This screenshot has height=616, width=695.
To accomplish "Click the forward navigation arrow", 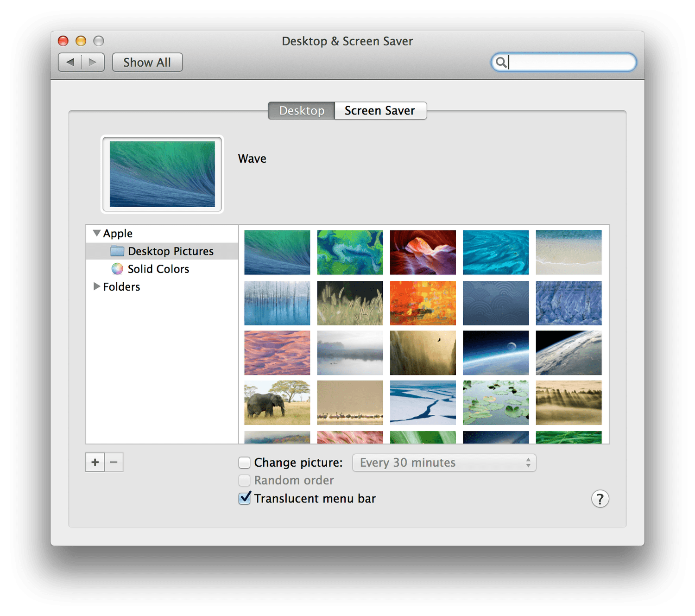I will (93, 62).
